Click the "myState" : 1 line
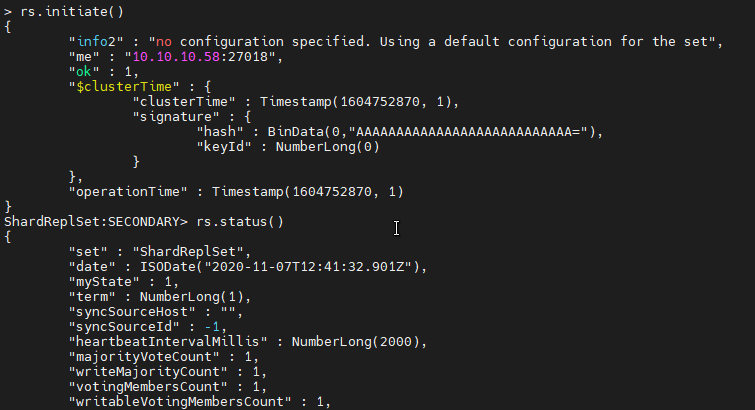755x410 pixels. click(124, 281)
